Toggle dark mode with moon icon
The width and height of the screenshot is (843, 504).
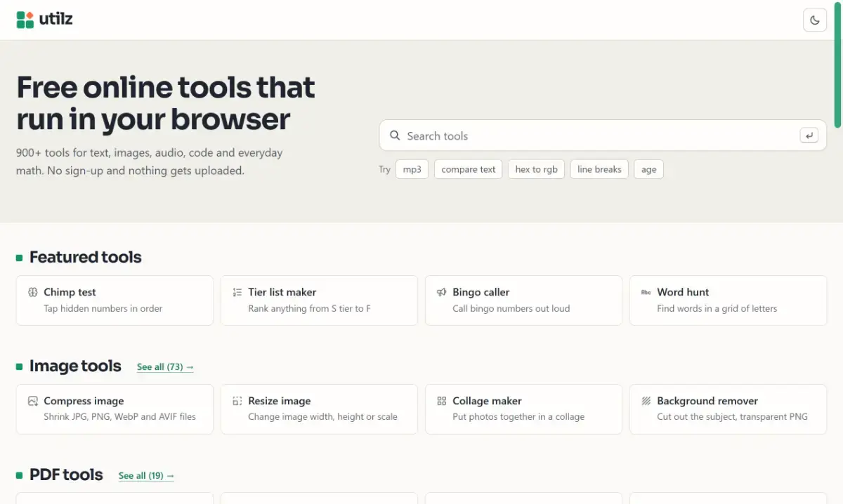tap(815, 20)
